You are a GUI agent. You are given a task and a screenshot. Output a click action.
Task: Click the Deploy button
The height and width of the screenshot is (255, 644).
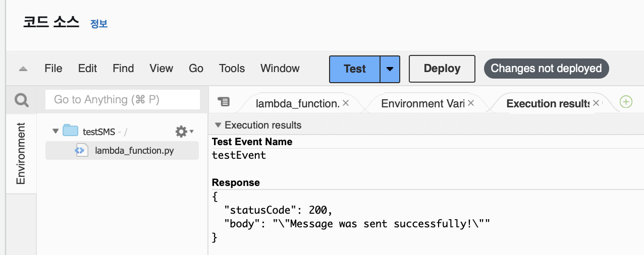442,69
